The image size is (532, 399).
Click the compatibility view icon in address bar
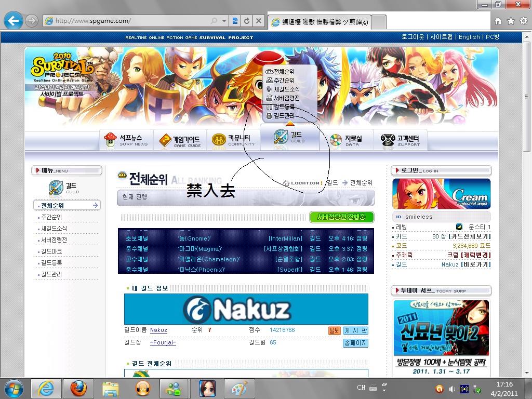[x=235, y=21]
